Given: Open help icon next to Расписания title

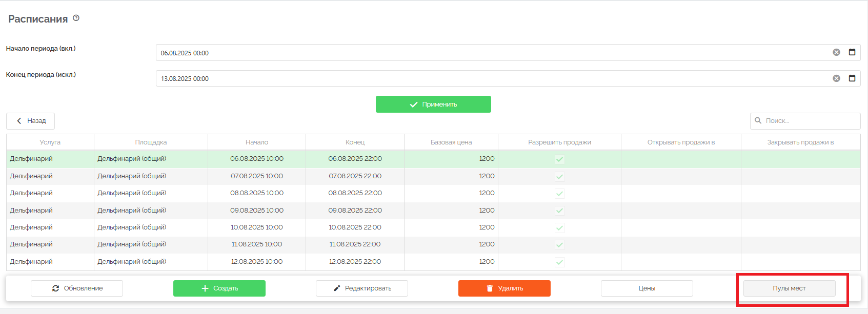Looking at the screenshot, I should [76, 18].
